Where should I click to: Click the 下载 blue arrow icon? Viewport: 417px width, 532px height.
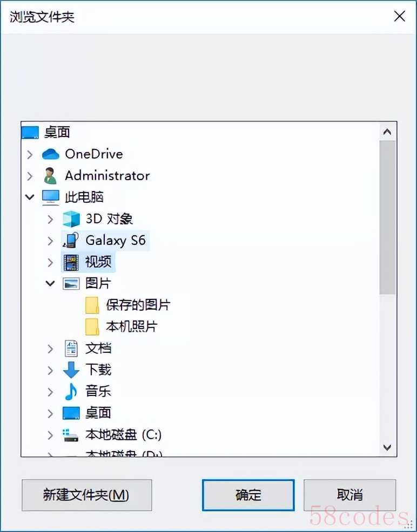tap(71, 370)
